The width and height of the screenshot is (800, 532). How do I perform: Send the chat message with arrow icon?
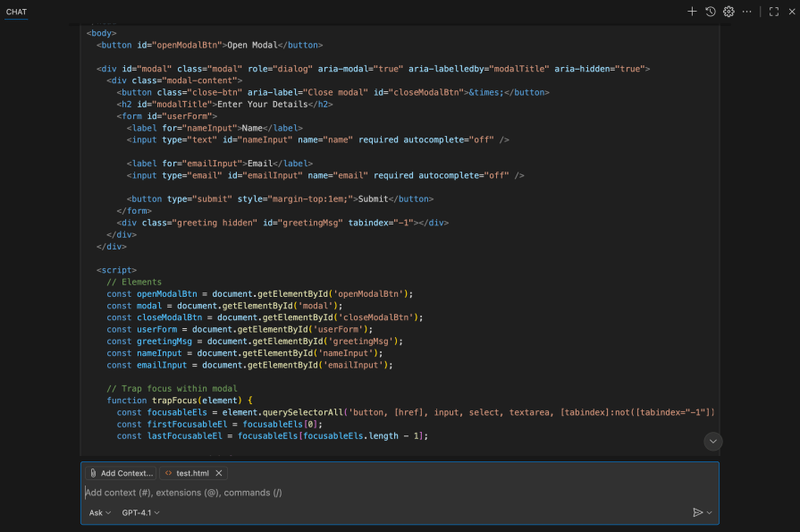click(x=698, y=512)
